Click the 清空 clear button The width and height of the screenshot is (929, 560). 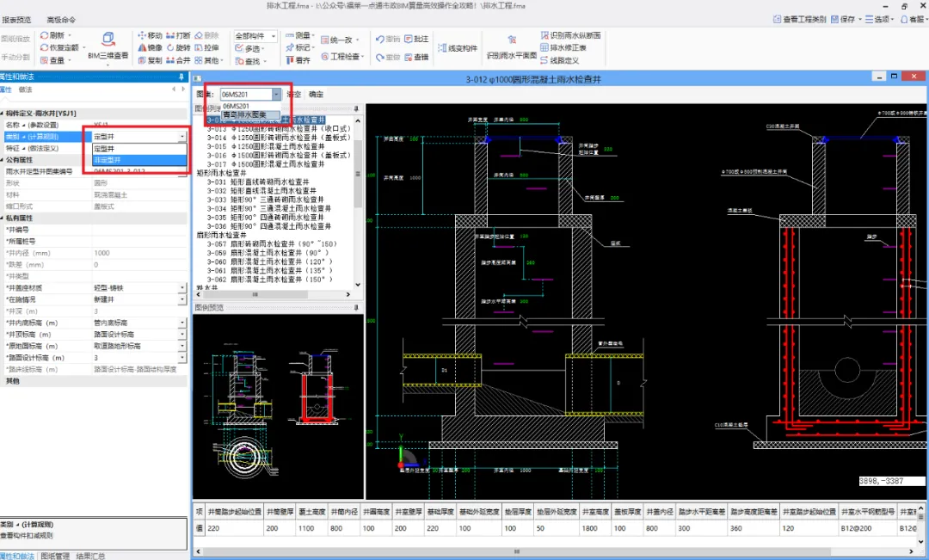coord(294,95)
